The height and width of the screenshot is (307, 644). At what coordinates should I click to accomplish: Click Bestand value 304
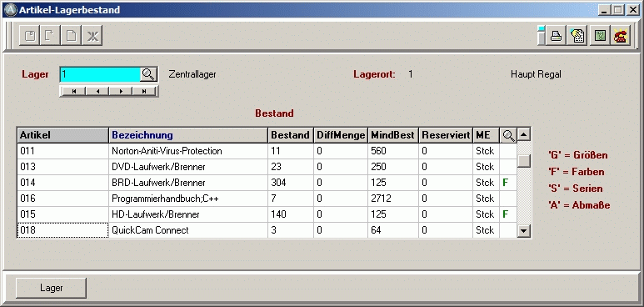(291, 183)
